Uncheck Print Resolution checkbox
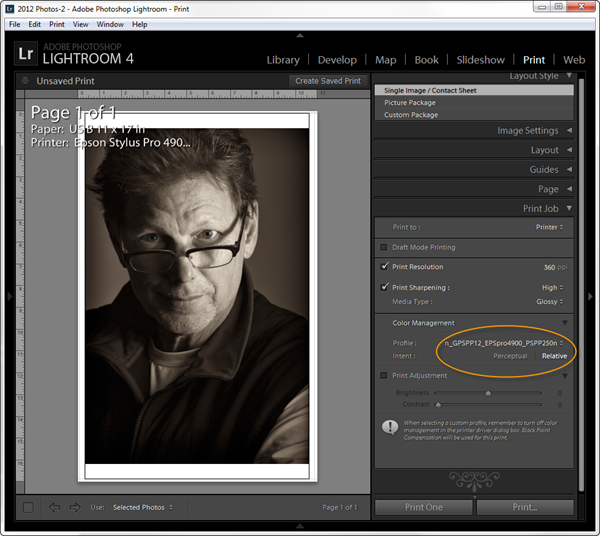The width and height of the screenshot is (600, 536). (385, 267)
